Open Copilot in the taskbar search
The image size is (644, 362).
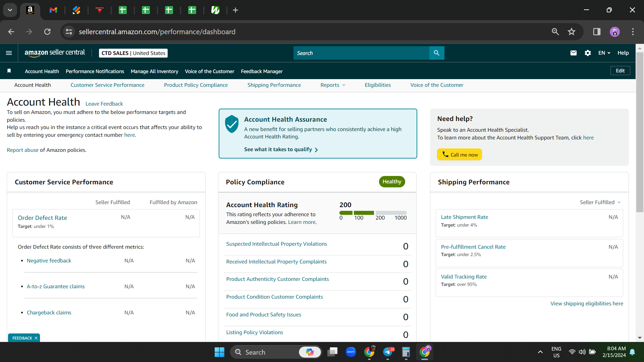tap(310, 352)
